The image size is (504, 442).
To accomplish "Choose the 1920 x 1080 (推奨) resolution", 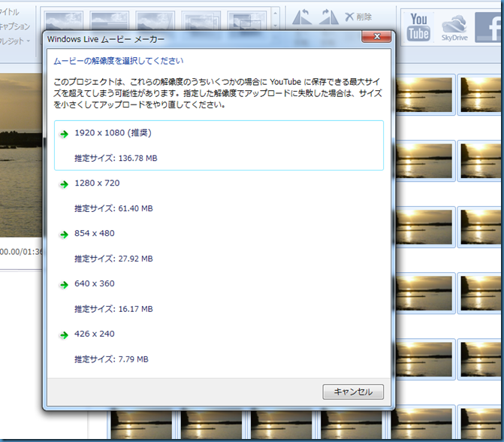I will 219,145.
